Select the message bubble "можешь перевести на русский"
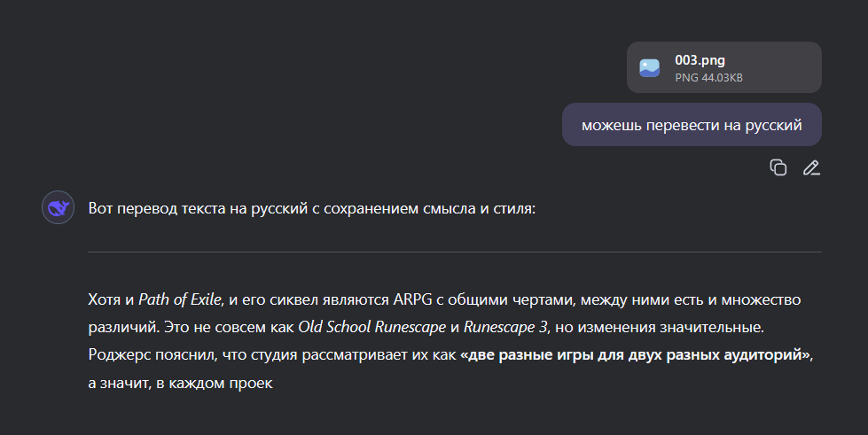Image resolution: width=868 pixels, height=435 pixels. click(692, 125)
